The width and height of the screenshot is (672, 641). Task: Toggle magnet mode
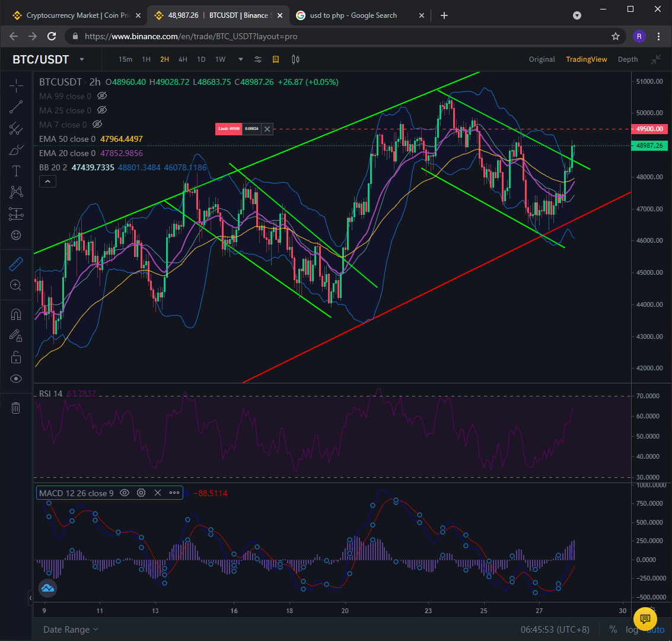pyautogui.click(x=16, y=315)
